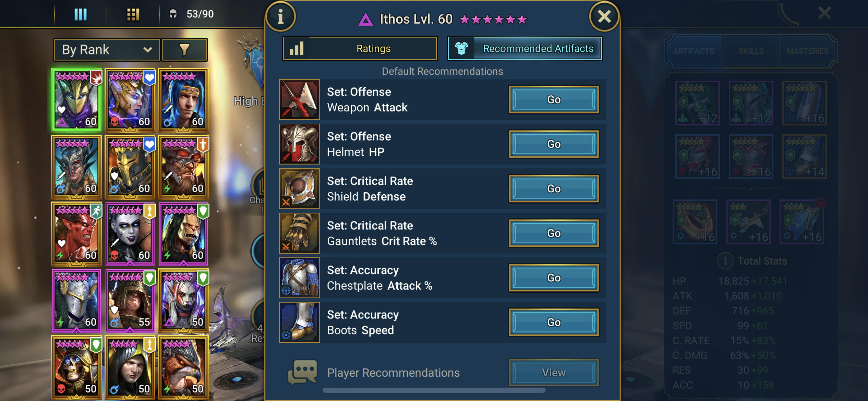Select the Offense Helmet artifact icon

[x=299, y=144]
